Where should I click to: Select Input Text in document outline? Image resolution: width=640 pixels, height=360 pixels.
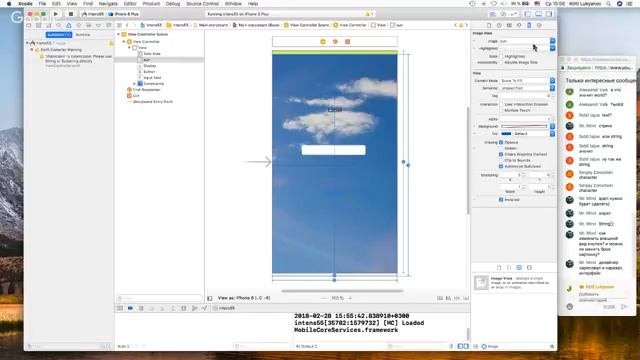(152, 78)
